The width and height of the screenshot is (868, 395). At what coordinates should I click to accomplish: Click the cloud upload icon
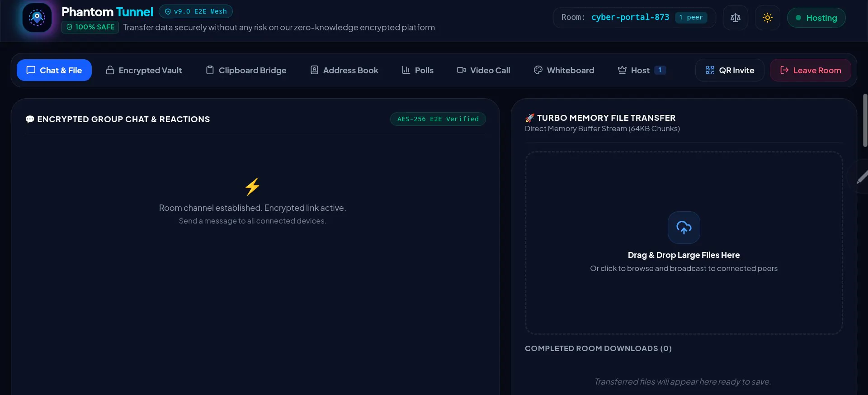(x=684, y=228)
